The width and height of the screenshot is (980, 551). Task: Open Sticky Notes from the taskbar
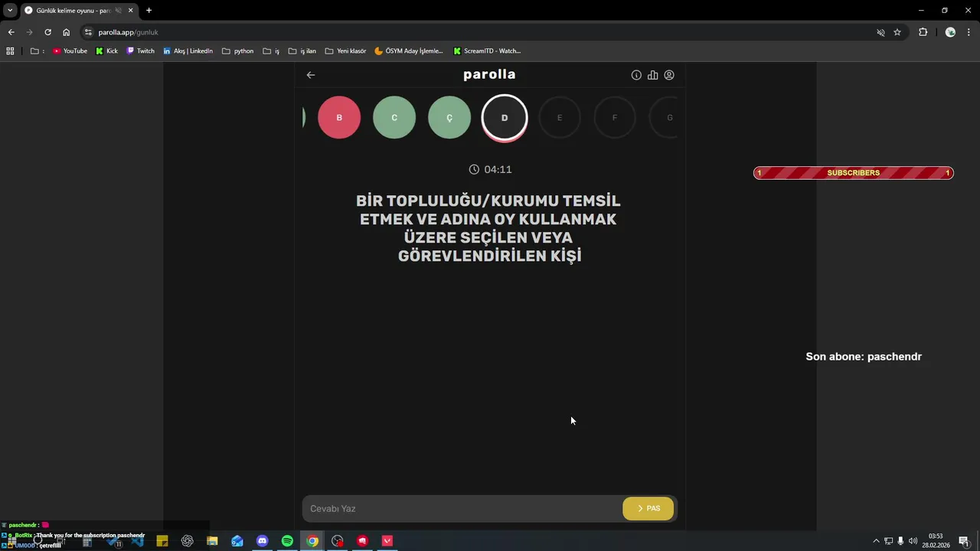(x=162, y=541)
